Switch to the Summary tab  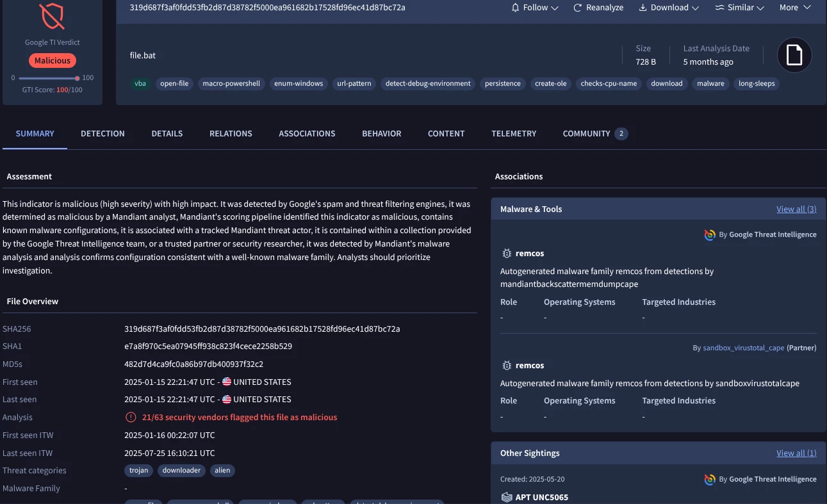click(x=35, y=134)
